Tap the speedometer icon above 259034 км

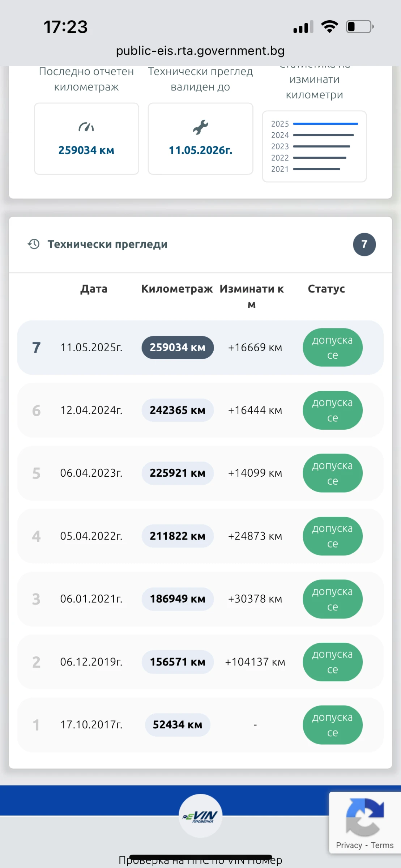point(86,127)
